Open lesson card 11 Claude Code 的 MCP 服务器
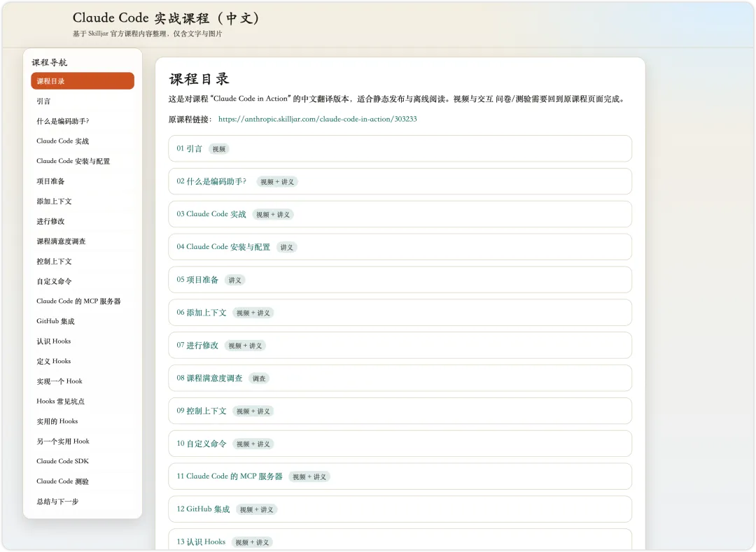This screenshot has width=756, height=552. (x=400, y=476)
